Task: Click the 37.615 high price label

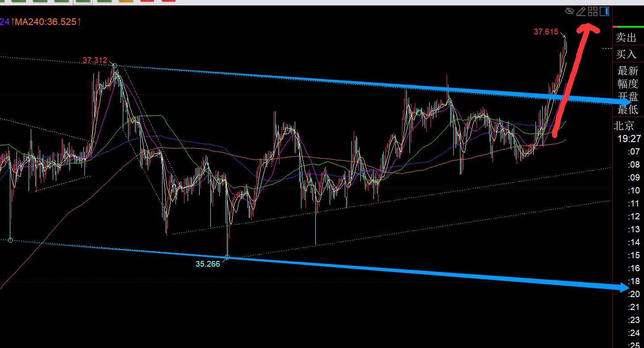Action: click(x=546, y=31)
